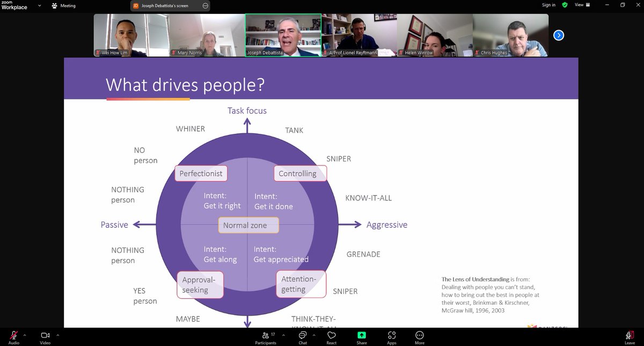Click muted mic icon beside Chris Hughes
644x346 pixels.
click(477, 53)
